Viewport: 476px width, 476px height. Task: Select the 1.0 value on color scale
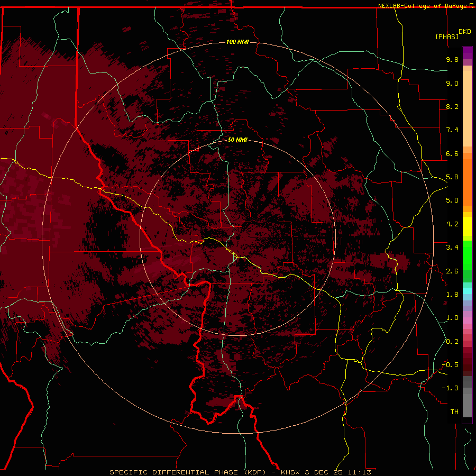click(452, 318)
